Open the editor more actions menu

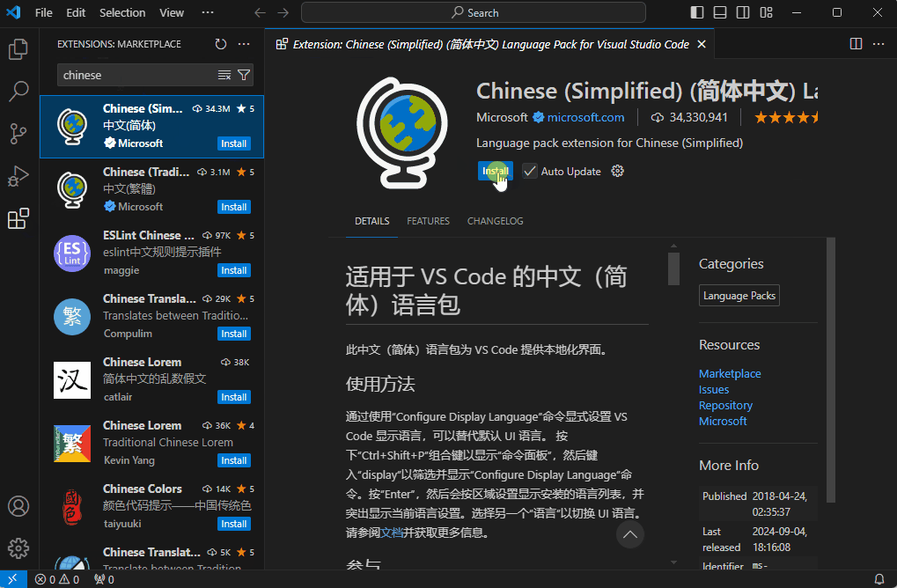pos(878,43)
